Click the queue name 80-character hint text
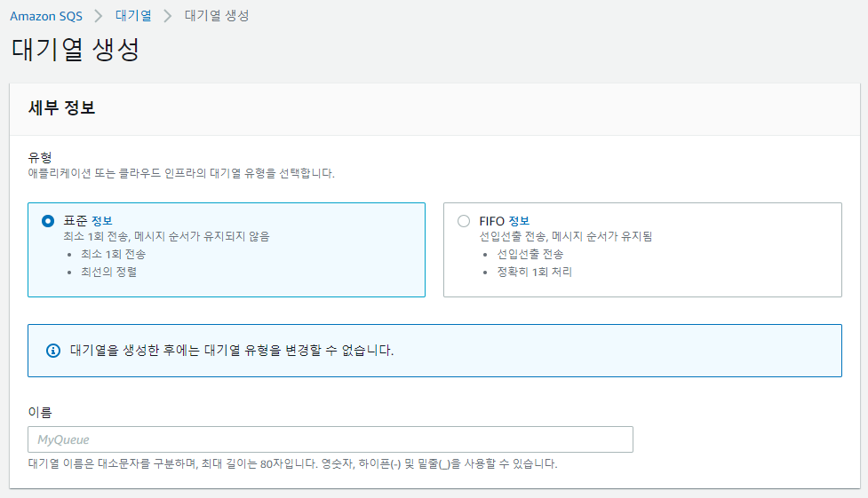 (293, 463)
